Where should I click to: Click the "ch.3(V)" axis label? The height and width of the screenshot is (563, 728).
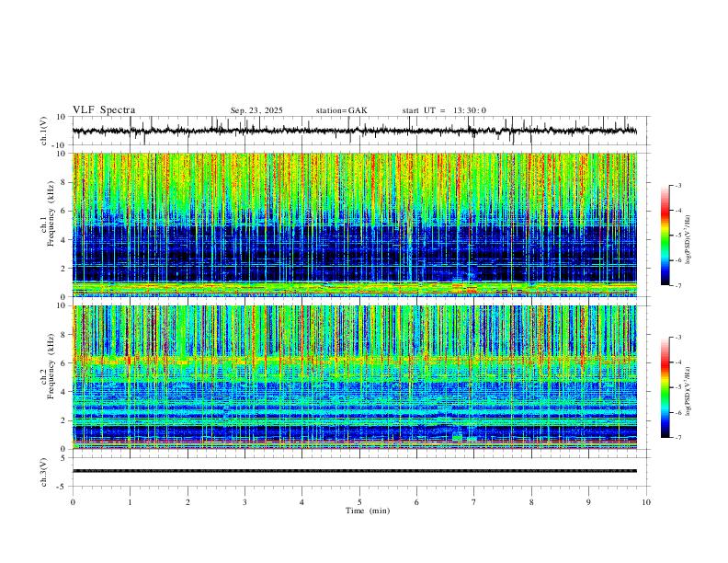[44, 472]
